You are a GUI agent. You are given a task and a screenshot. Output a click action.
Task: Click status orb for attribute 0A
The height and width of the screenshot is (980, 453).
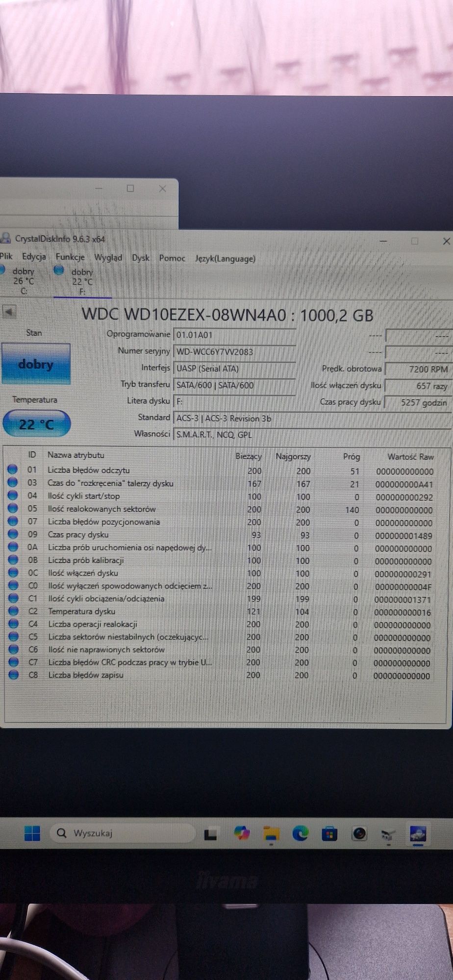pyautogui.click(x=13, y=547)
